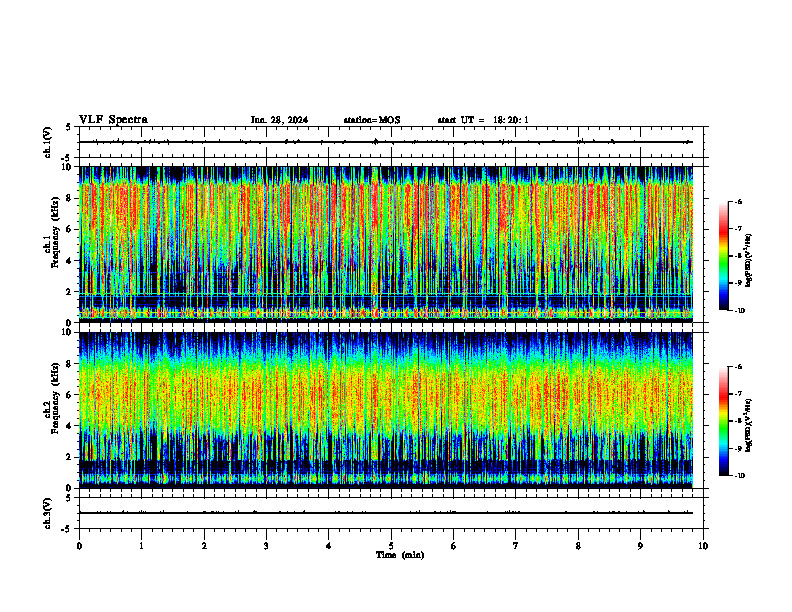Viewport: 792px width, 612px height.
Task: Click the "ch.3(V)" waveform axis label
Action: [x=48, y=514]
